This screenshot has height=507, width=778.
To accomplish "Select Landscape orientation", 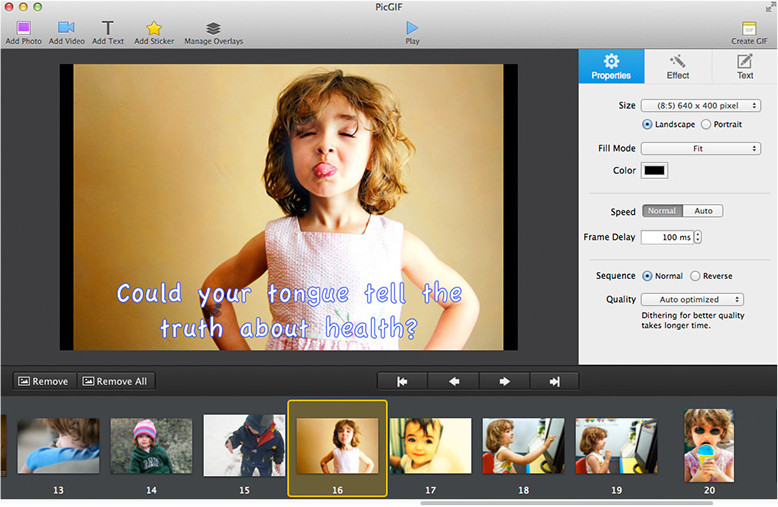I will [647, 124].
